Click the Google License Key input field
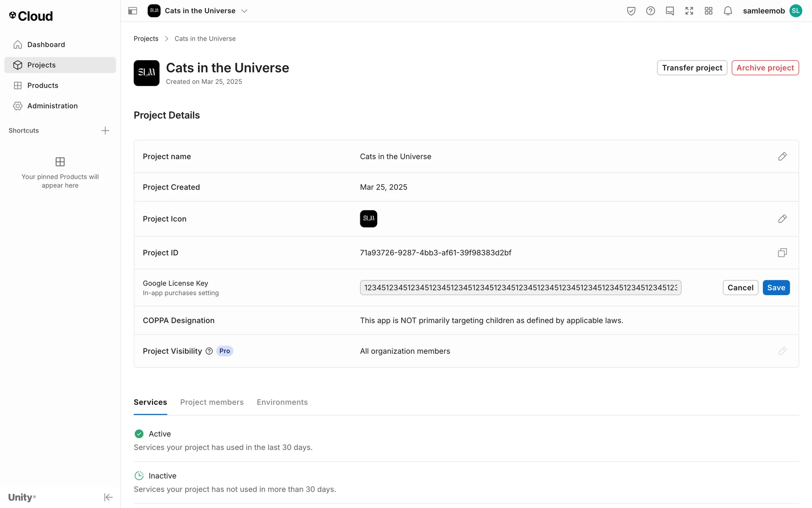The image size is (812, 508). click(x=520, y=288)
